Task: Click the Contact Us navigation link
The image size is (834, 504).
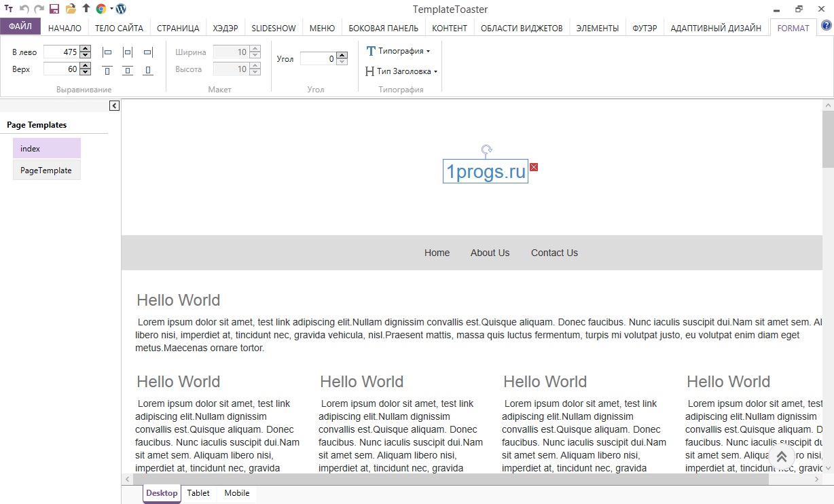Action: (x=554, y=253)
